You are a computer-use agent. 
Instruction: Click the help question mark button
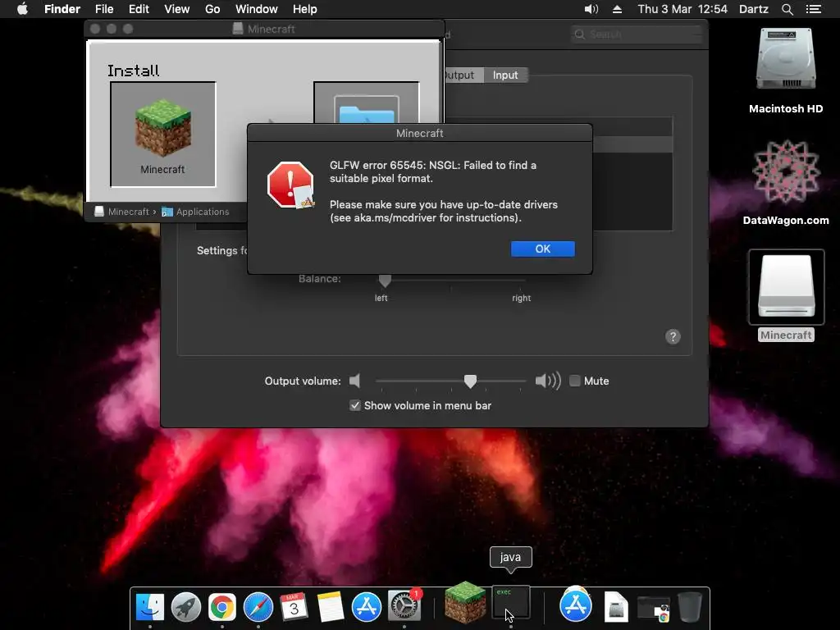(673, 336)
